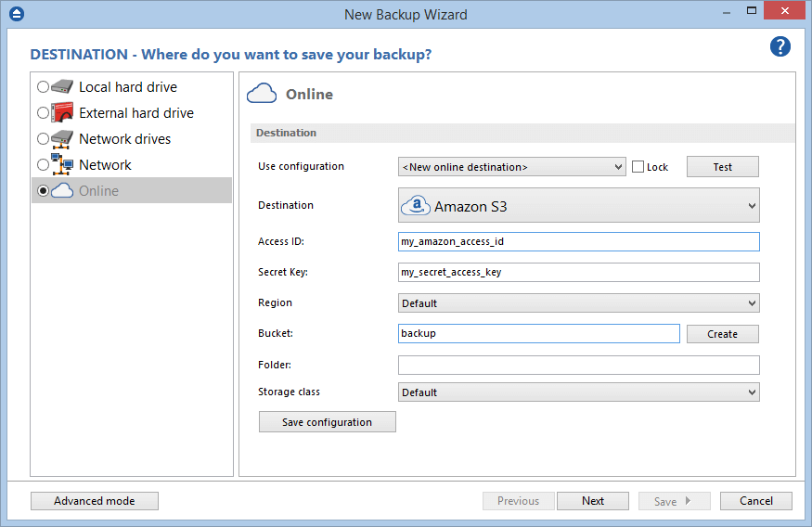
Task: Click the red External hard drive icon
Action: 62,112
